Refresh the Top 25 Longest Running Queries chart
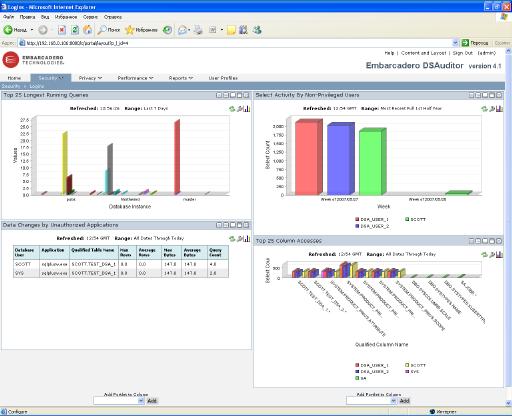 tap(232, 109)
